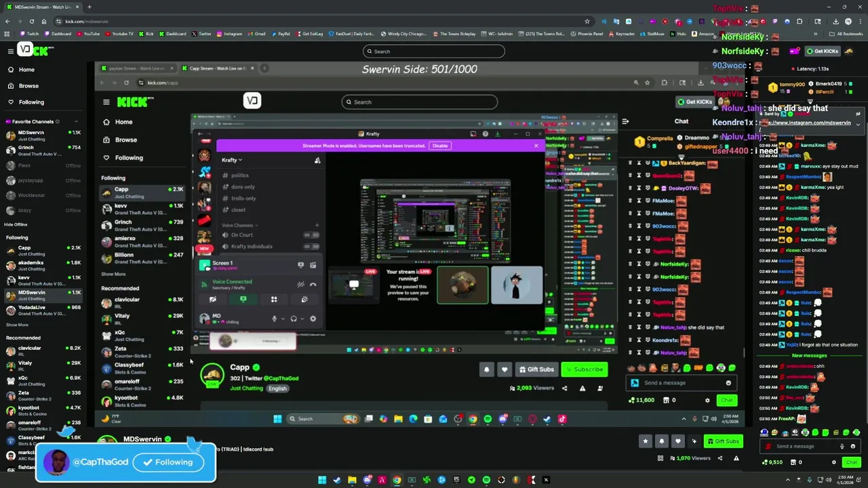The width and height of the screenshot is (868, 488).
Task: Go back with the browser back arrow
Action: [7, 21]
